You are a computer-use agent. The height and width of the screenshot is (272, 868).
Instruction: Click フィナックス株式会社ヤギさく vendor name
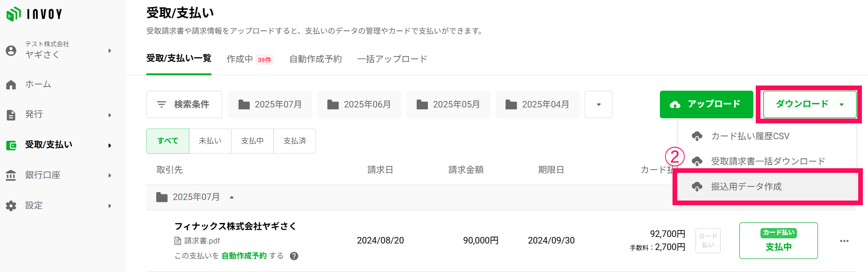[x=236, y=226]
